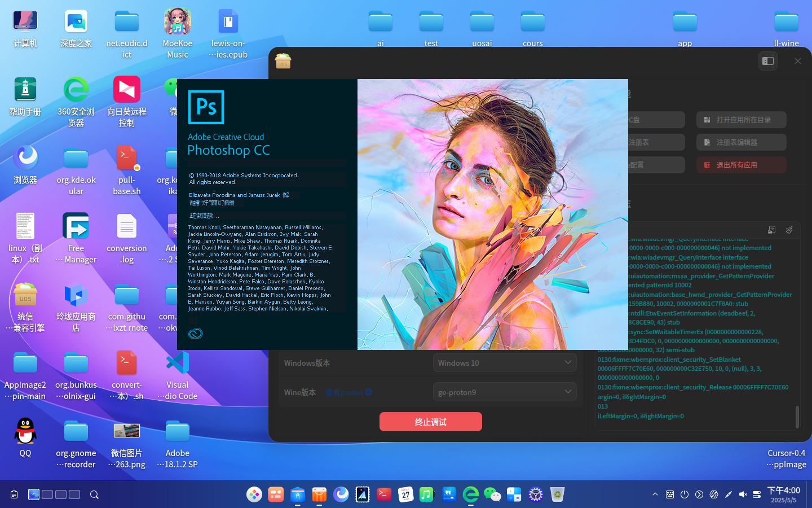This screenshot has width=812, height=508.
Task: Open the calendar icon in the dock
Action: click(405, 494)
